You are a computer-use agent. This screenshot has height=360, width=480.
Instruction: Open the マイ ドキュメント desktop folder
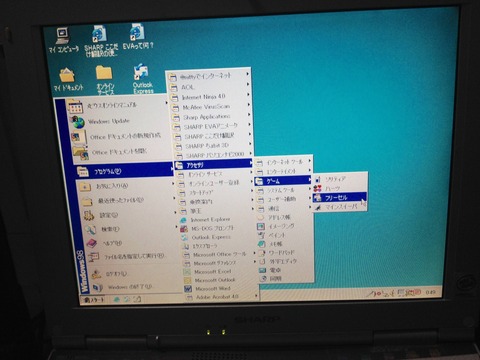[68, 79]
